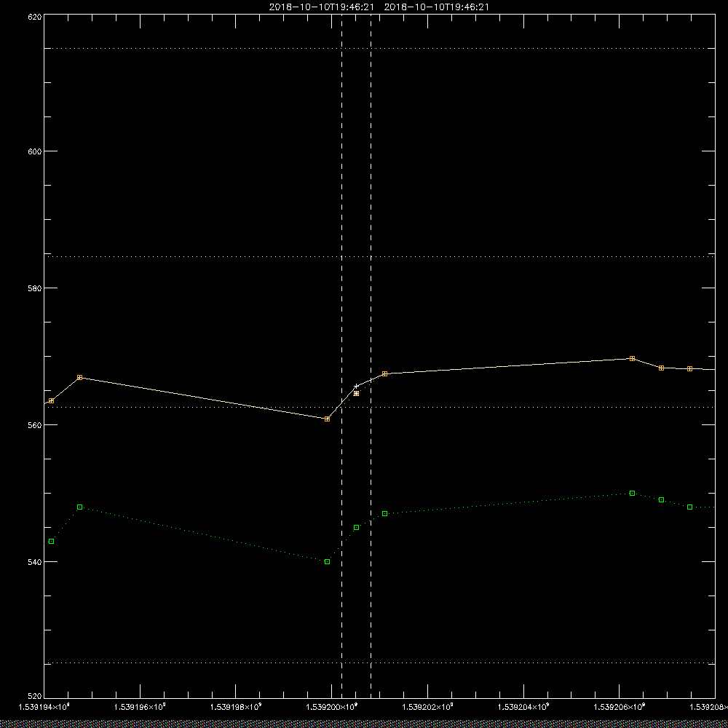Select the orange marker between the dashed vertical lines
The height and width of the screenshot is (728, 728).
pos(356,394)
